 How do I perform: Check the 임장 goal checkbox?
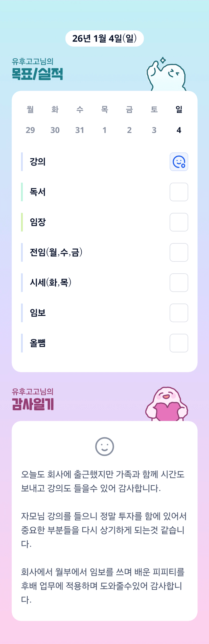179,222
